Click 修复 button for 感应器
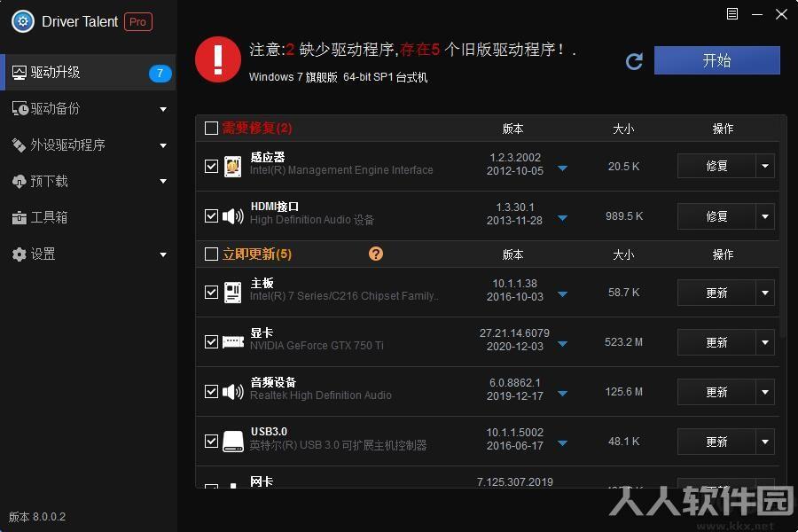The height and width of the screenshot is (532, 798). (x=716, y=166)
